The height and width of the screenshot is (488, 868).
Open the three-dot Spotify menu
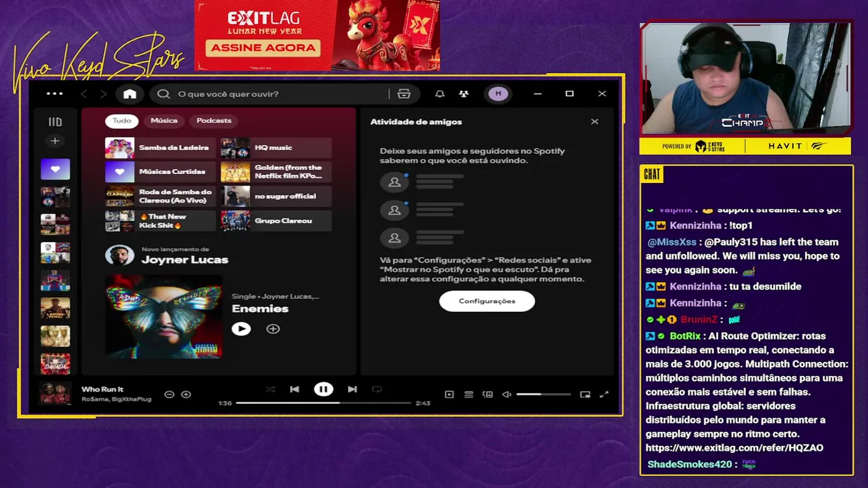[54, 94]
